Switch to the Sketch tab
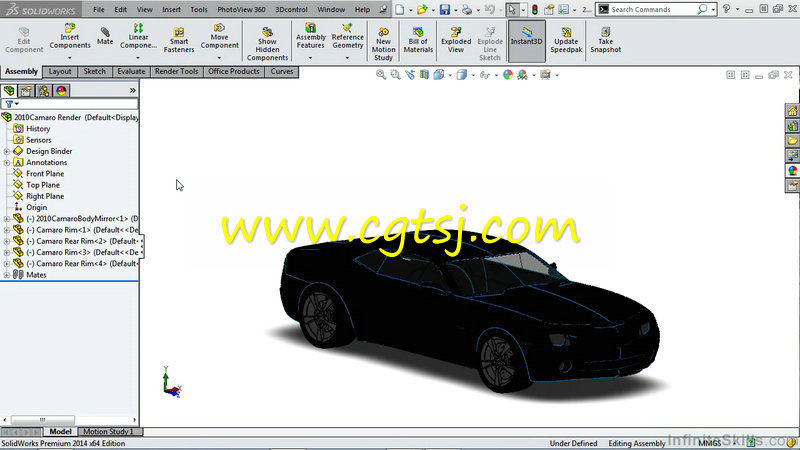 (94, 71)
